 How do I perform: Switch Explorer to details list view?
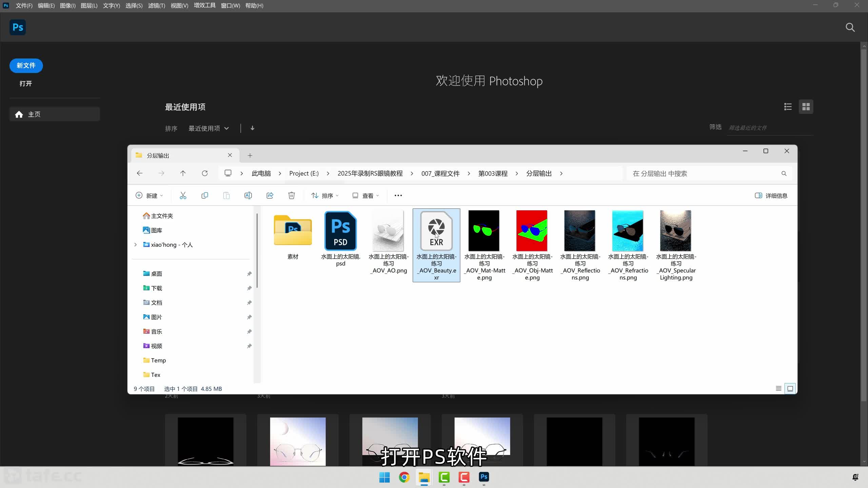778,389
